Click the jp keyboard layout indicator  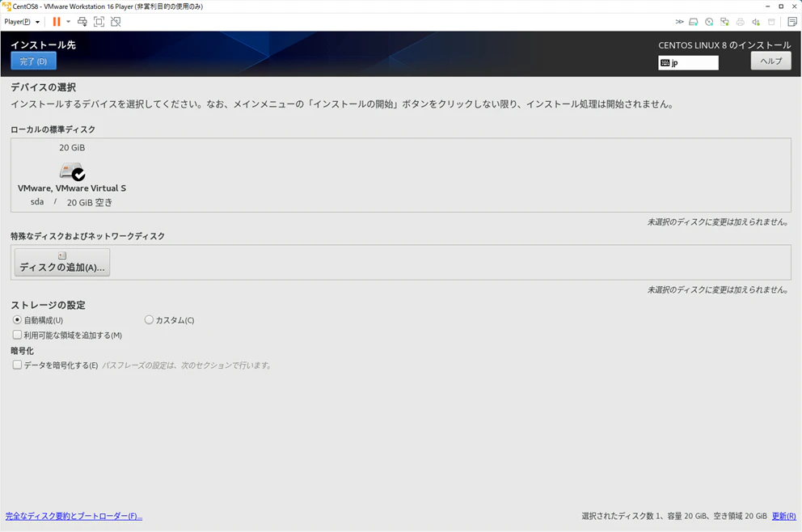[x=689, y=63]
